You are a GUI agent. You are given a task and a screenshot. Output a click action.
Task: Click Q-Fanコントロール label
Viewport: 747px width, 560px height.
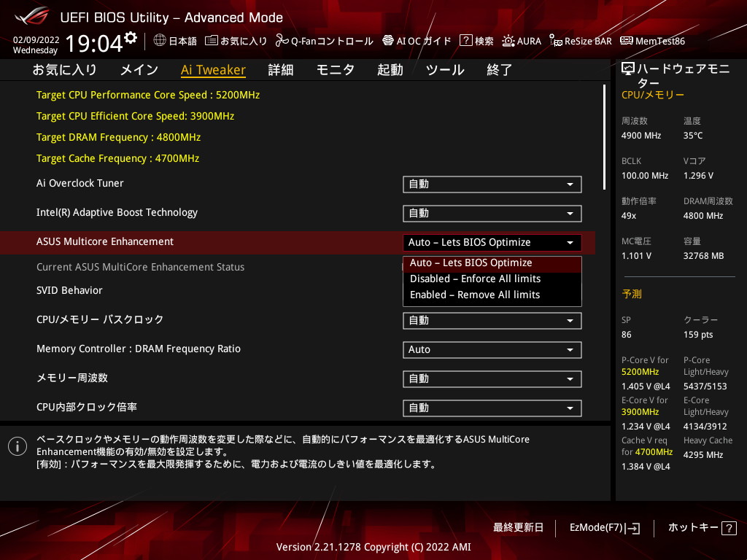coord(332,42)
